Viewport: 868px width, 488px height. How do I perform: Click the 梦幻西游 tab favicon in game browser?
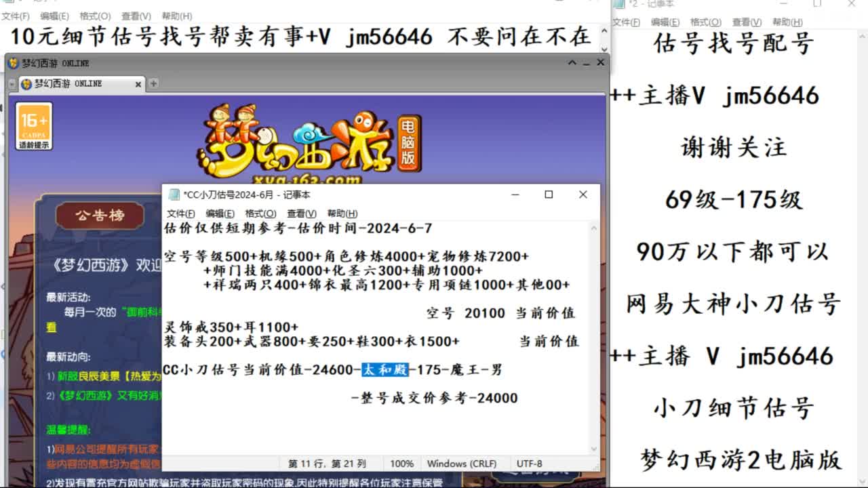(x=26, y=84)
